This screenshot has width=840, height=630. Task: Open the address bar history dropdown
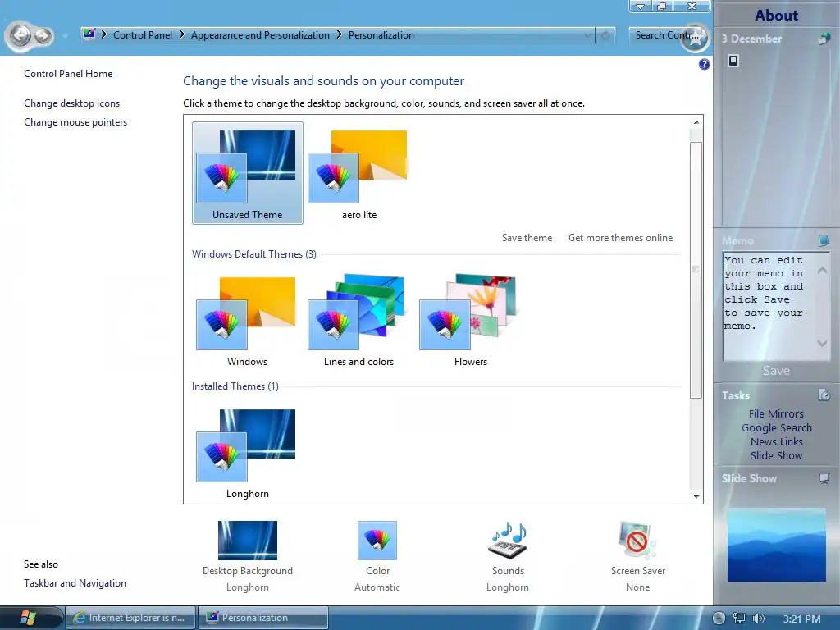tap(587, 35)
